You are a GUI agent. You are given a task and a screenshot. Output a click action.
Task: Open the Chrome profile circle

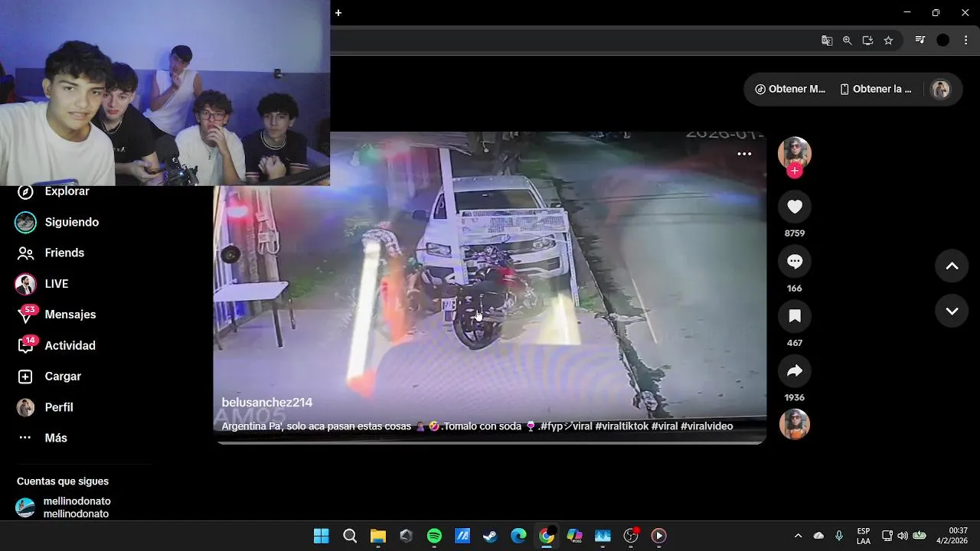pos(943,41)
